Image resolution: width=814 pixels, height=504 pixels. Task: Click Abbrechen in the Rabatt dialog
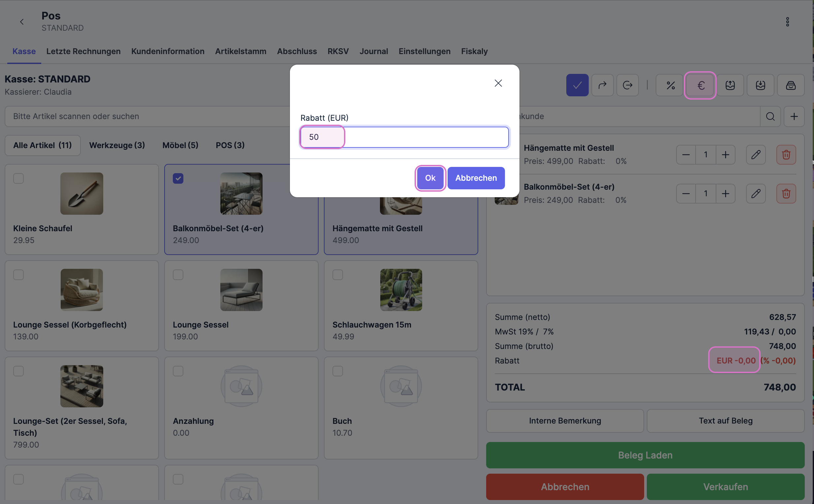tap(476, 178)
